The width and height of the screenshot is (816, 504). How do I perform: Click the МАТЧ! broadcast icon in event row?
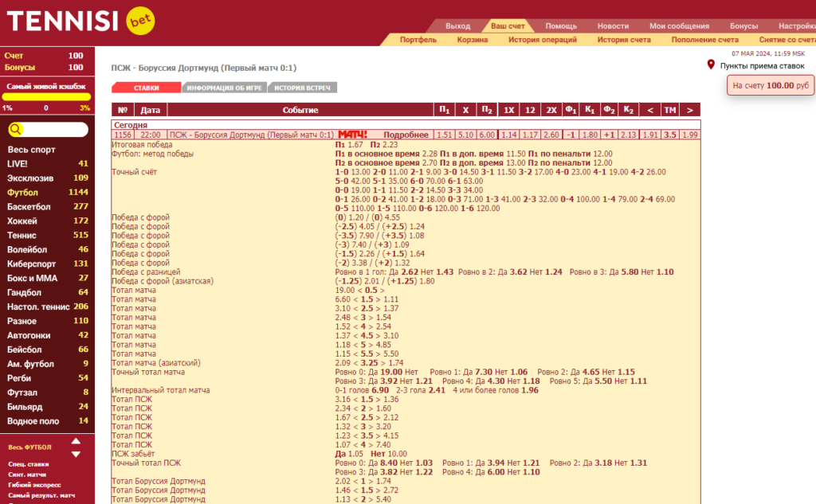352,135
